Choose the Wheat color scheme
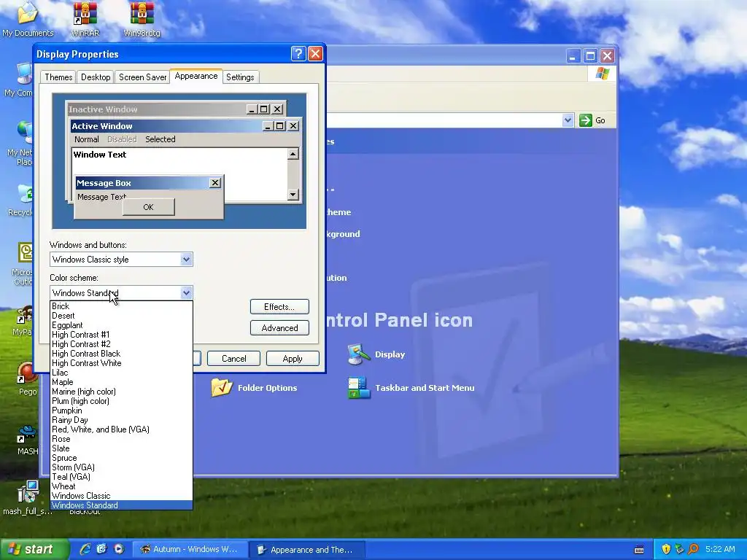This screenshot has height=560, width=747. 122,486
